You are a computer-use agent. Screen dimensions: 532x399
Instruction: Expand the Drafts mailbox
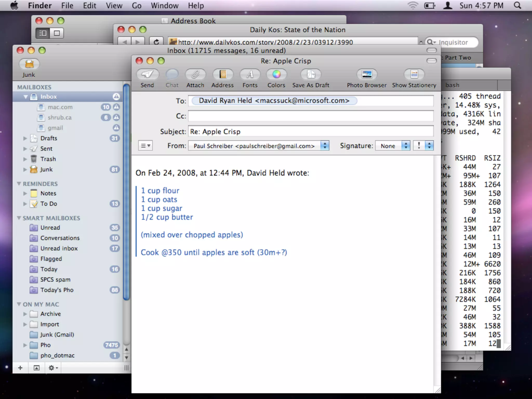[x=25, y=138]
